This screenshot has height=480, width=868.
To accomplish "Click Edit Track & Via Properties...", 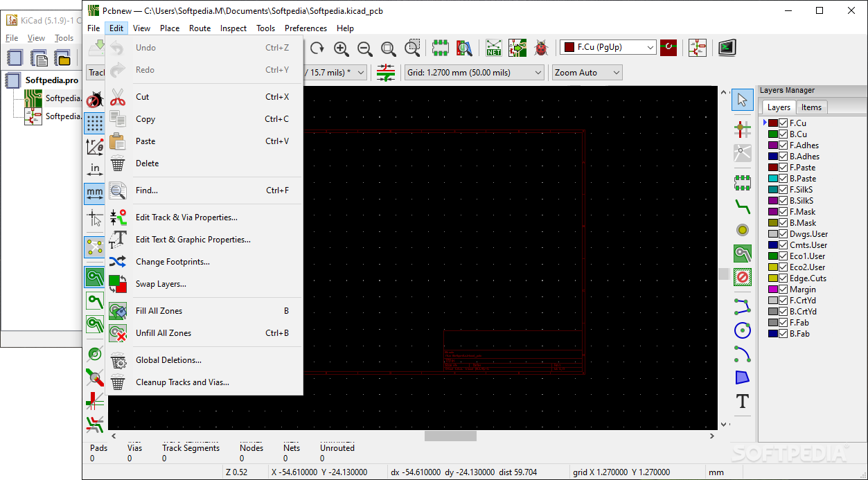I will (x=205, y=217).
